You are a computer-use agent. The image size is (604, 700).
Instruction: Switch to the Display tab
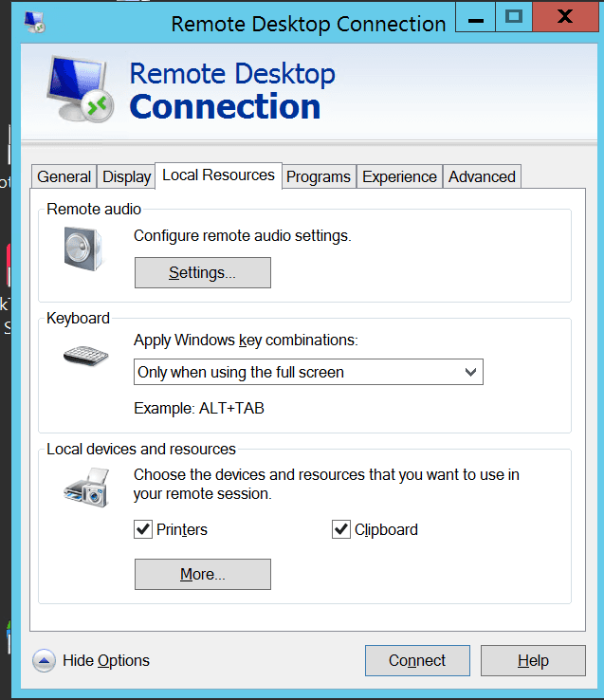127,176
